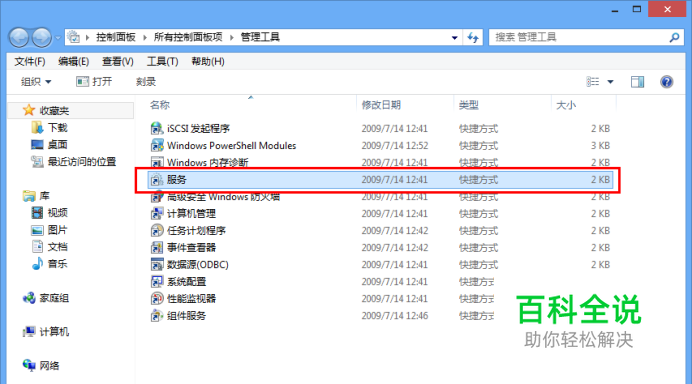Select 控制面板 breadcrumb in address bar
This screenshot has height=384, width=692.
(x=116, y=37)
